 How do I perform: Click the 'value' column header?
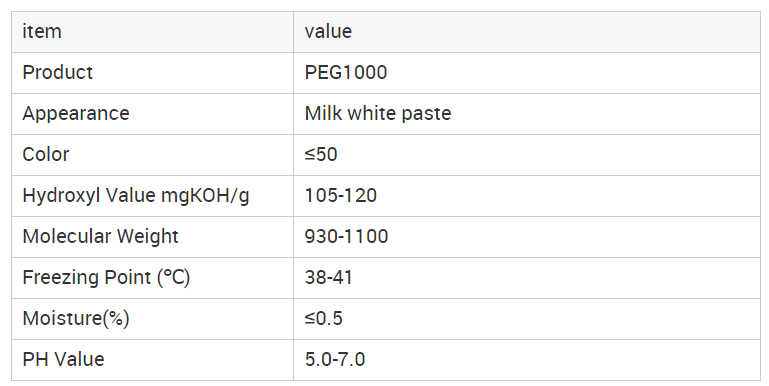[527, 32]
